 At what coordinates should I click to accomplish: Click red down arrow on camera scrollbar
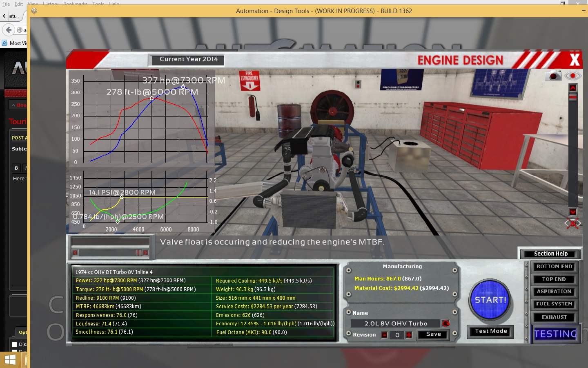point(573,212)
